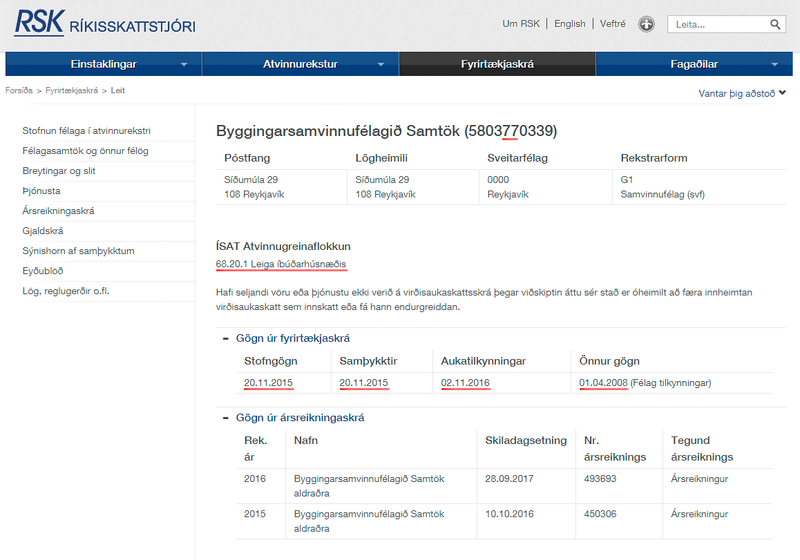
Task: Select the Fyrirtækjaskrá navigation tab
Action: (x=497, y=64)
